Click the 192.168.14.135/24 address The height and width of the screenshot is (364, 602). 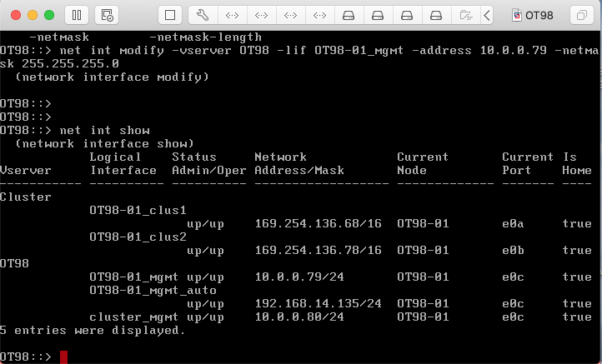[x=319, y=304]
